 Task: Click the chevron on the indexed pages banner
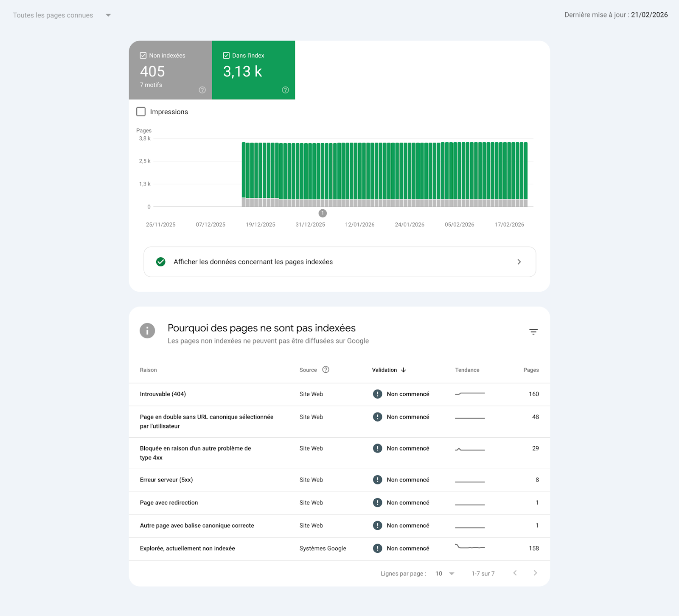(519, 262)
